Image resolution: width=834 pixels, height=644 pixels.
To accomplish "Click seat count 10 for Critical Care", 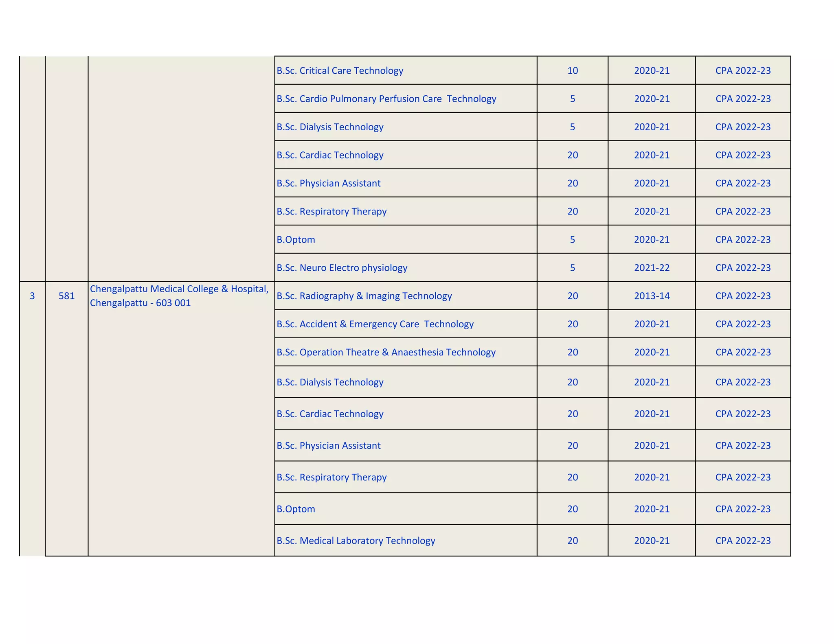I will [572, 70].
